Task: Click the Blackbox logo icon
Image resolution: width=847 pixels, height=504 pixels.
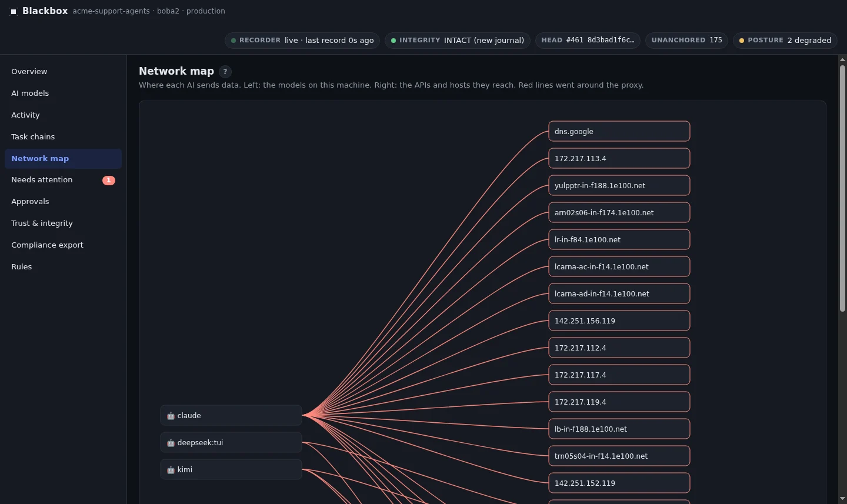Action: (x=14, y=11)
